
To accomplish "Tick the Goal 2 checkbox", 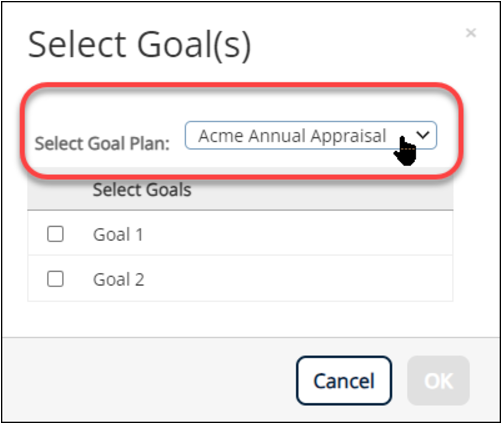I will (x=55, y=279).
